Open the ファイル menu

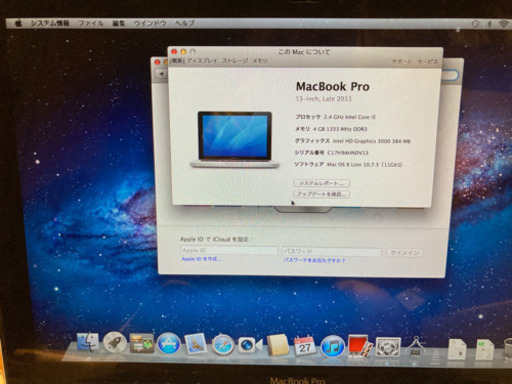click(91, 23)
